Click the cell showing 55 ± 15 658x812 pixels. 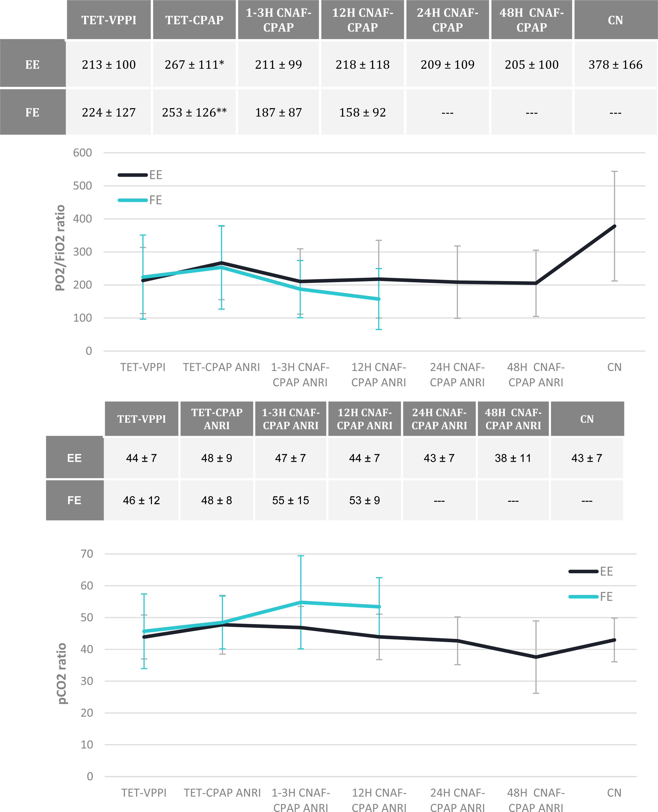(290, 501)
